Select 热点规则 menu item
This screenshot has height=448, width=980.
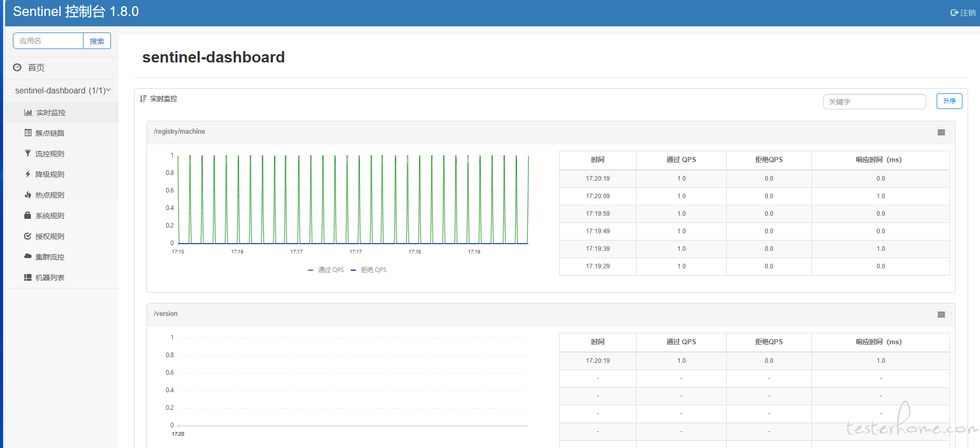[x=50, y=195]
